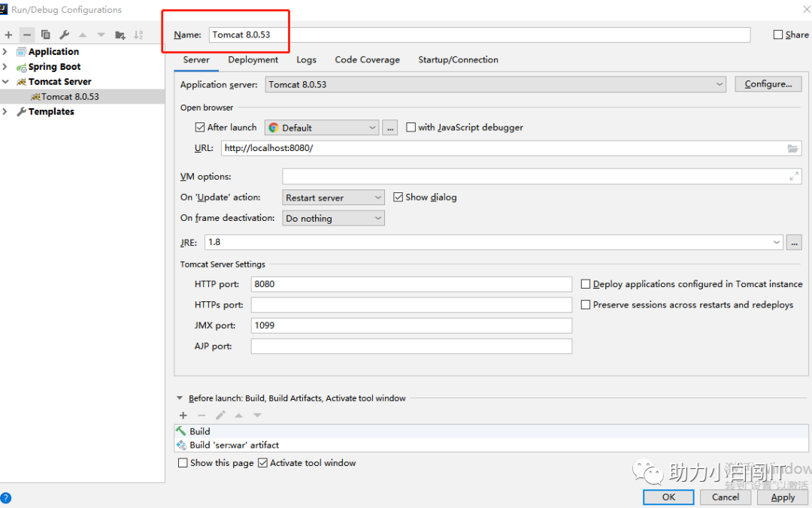Move configuration down arrow in left toolbar
Screen dimensions: 812x508
tap(101, 35)
